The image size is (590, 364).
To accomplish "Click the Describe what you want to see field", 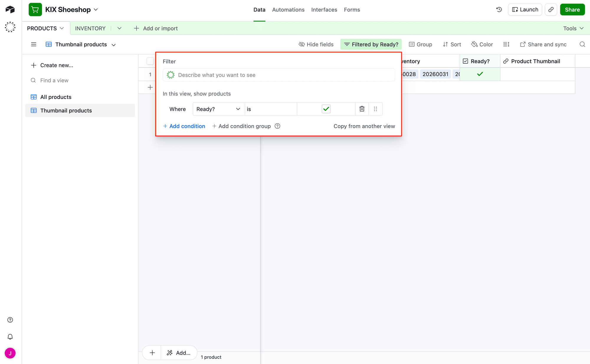I will [x=278, y=75].
